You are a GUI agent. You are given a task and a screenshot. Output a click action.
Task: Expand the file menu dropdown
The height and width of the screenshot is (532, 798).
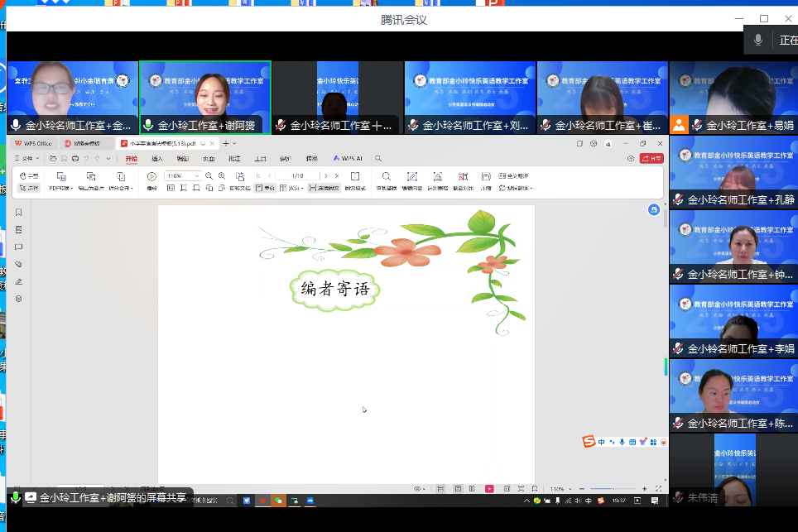click(28, 158)
